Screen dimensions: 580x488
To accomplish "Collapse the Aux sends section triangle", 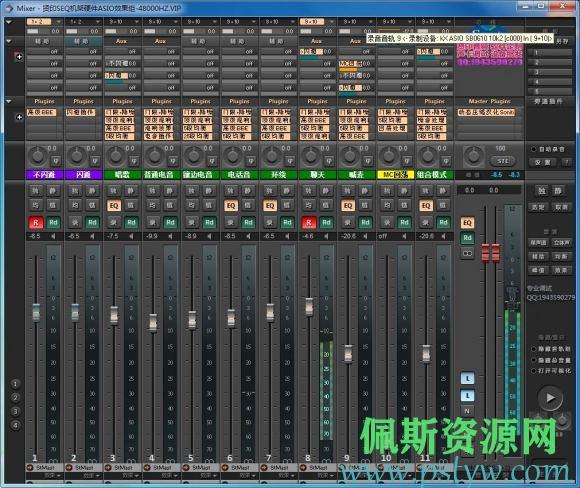I will (9, 41).
